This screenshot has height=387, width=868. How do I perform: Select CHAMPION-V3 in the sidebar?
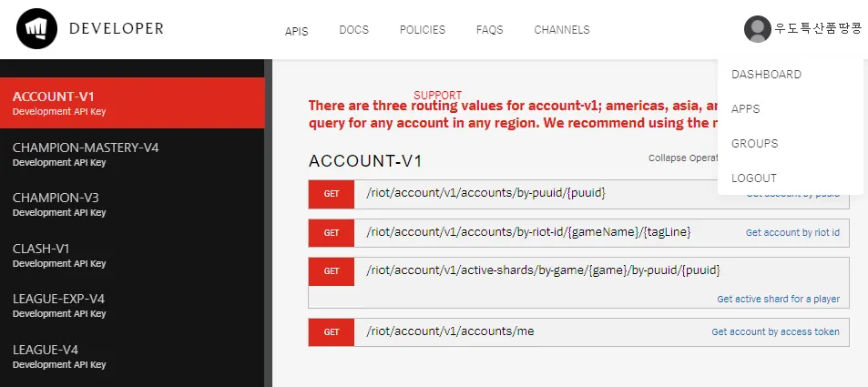click(x=132, y=204)
